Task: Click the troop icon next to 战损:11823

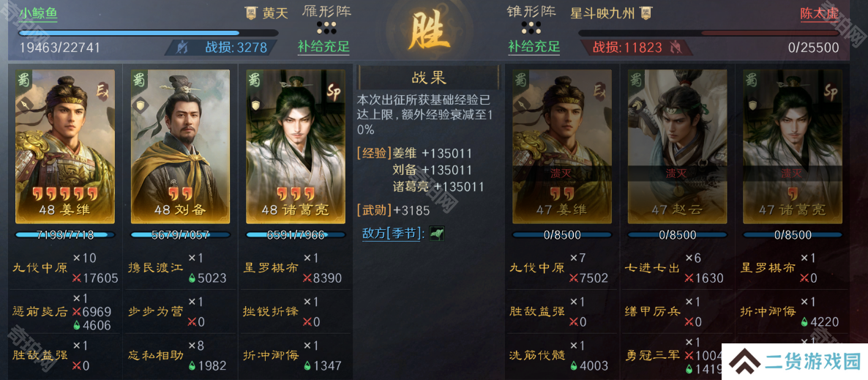Action: (x=674, y=48)
